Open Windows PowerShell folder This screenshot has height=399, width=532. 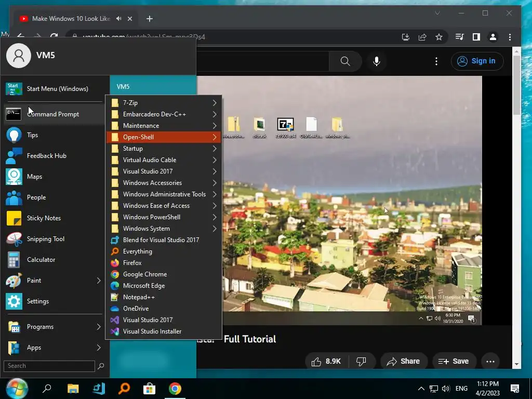pos(164,217)
